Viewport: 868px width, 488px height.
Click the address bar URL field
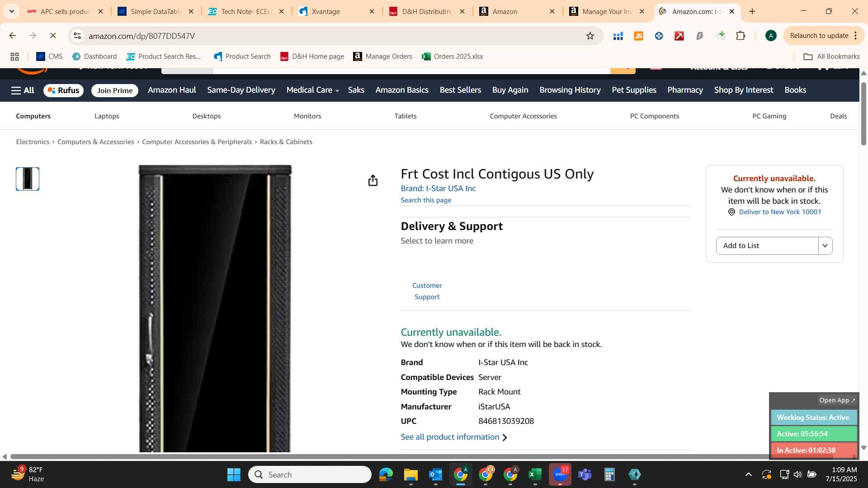[335, 36]
